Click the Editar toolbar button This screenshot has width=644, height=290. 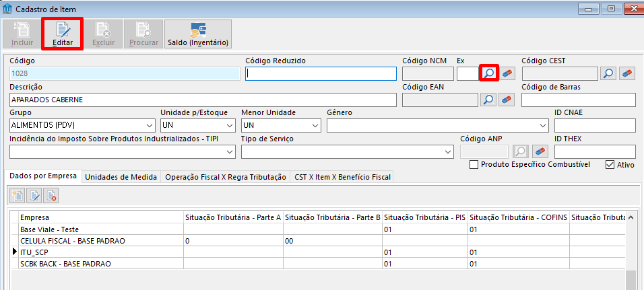tap(63, 34)
